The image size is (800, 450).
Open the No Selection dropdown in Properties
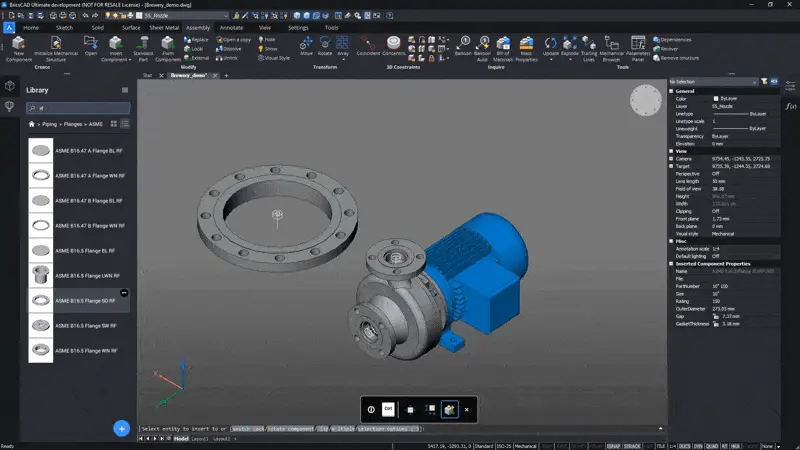712,80
